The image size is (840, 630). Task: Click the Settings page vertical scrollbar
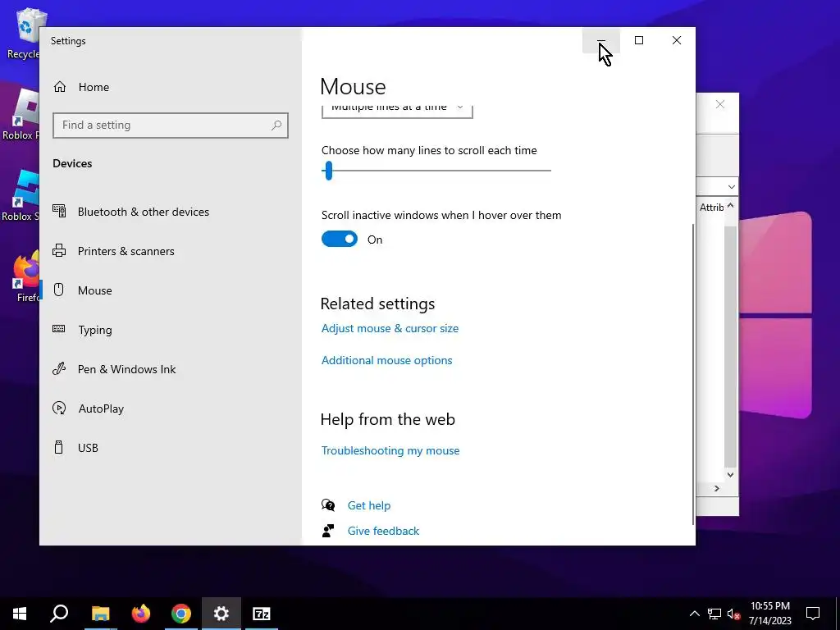point(693,374)
